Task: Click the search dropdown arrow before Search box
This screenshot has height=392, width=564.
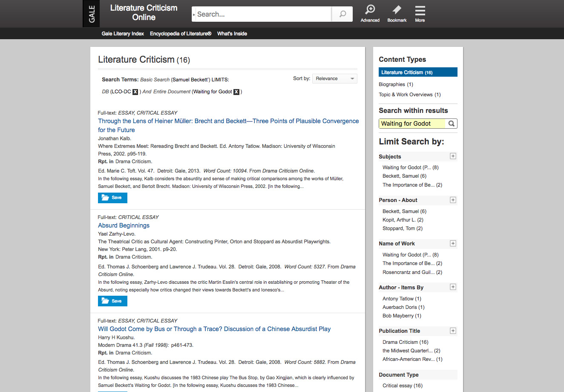Action: (194, 14)
